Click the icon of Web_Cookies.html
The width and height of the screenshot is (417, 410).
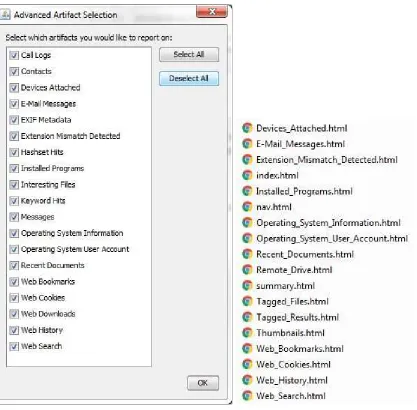point(247,364)
